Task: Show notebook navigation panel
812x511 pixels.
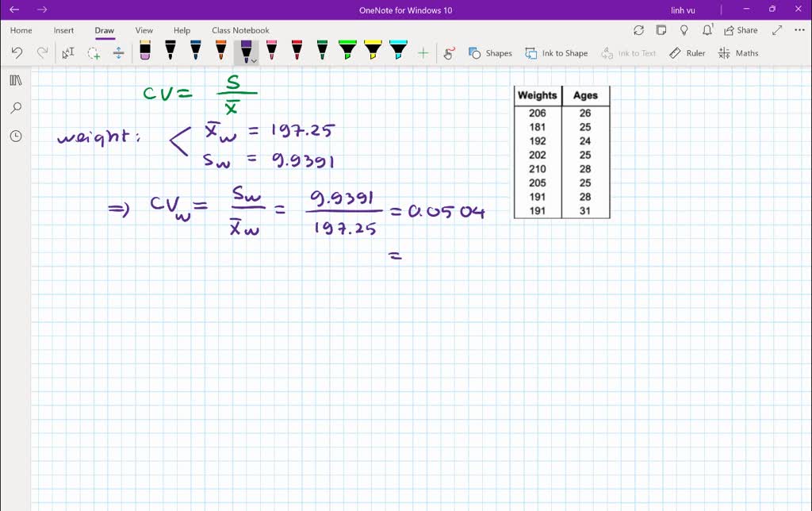Action: (x=16, y=80)
